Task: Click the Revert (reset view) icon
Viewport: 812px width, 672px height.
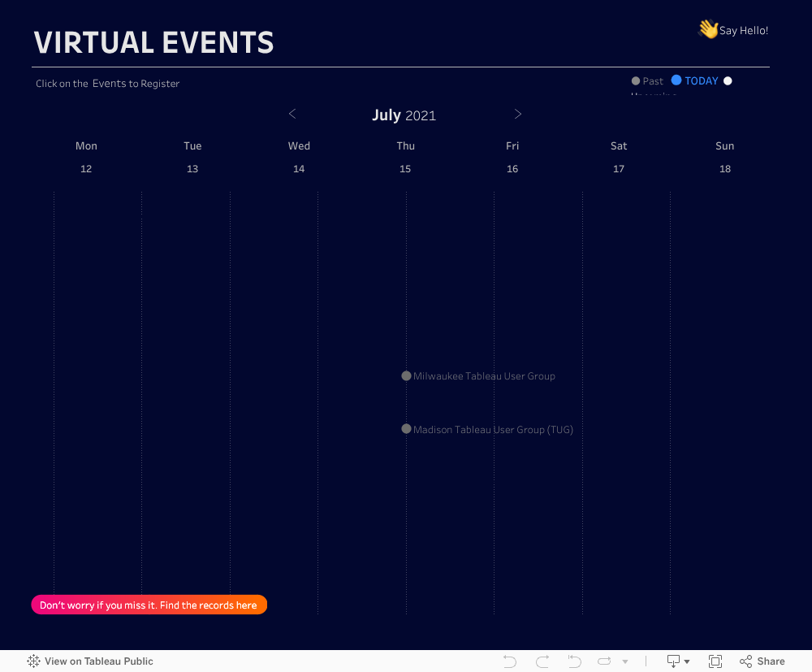Action: pyautogui.click(x=574, y=661)
